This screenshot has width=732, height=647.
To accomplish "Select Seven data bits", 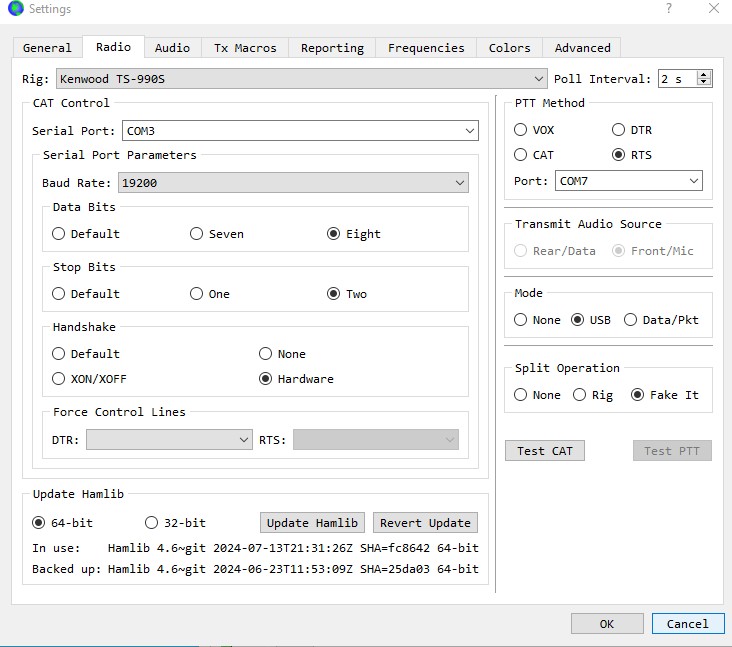I will pyautogui.click(x=217, y=233).
